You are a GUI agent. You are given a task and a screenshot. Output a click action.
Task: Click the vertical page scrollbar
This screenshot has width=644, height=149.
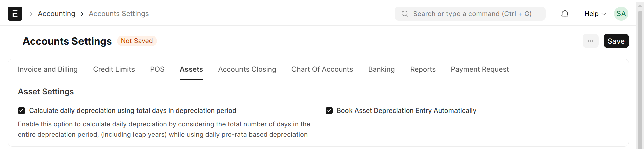pos(640,80)
